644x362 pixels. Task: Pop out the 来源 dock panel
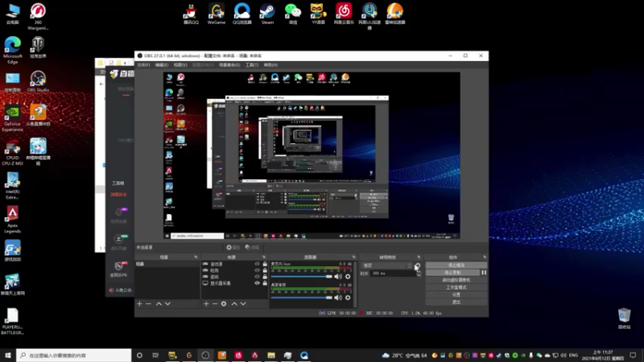pos(264,257)
